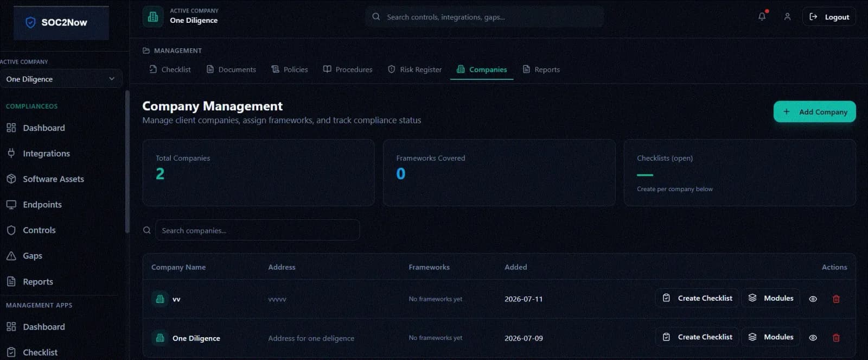The width and height of the screenshot is (868, 360).
Task: Open Dashboard under ComplianceOS
Action: (43, 128)
